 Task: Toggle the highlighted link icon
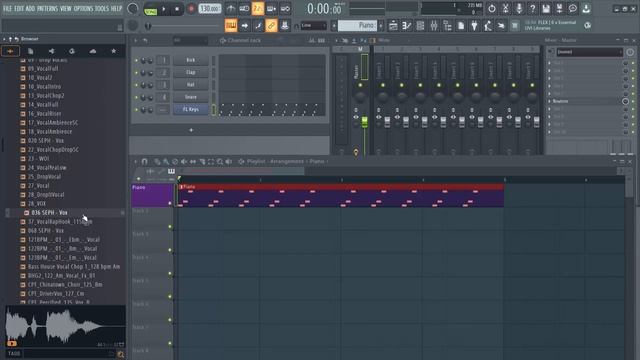(271, 26)
